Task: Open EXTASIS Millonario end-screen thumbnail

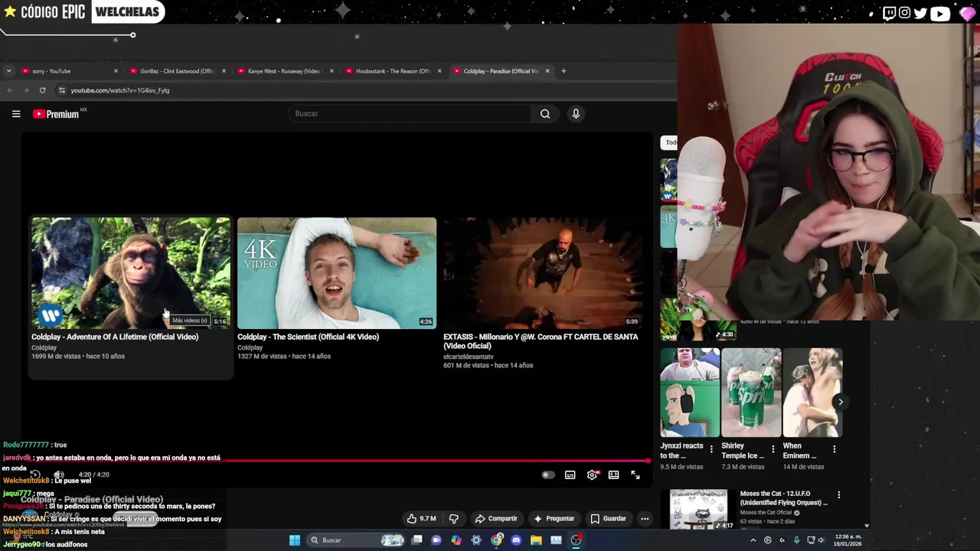Action: coord(542,273)
